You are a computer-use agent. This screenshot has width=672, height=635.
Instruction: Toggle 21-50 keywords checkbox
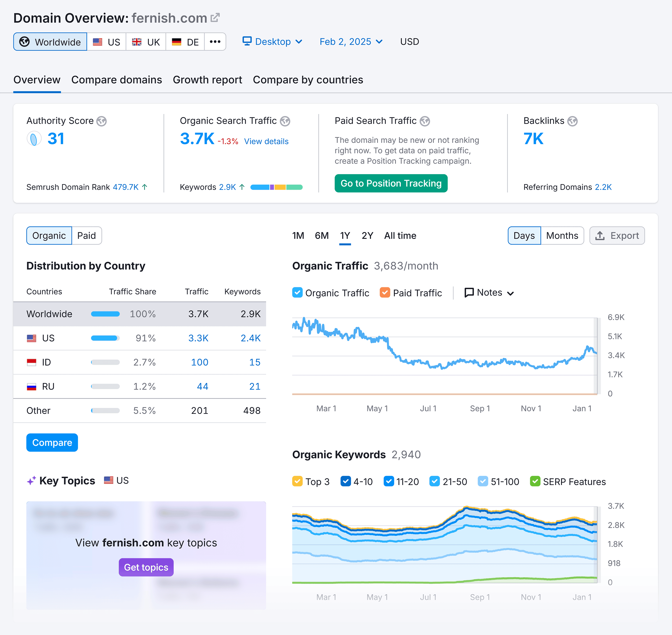click(x=435, y=481)
